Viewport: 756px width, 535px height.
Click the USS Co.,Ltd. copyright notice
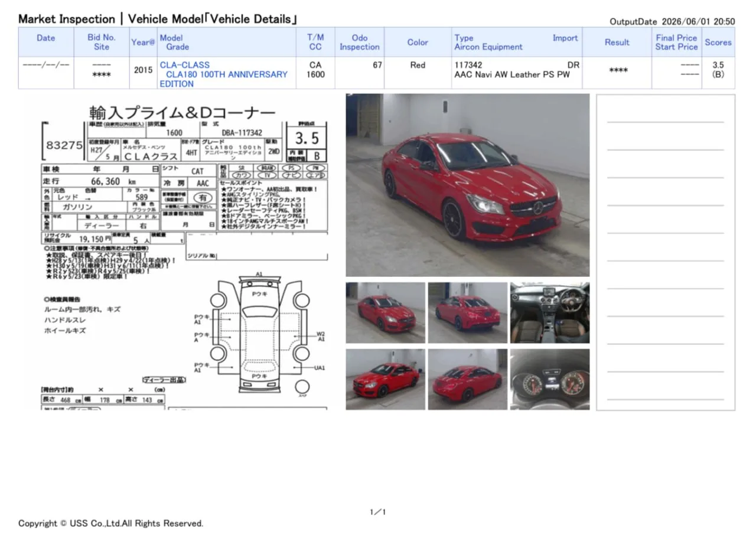(x=110, y=523)
